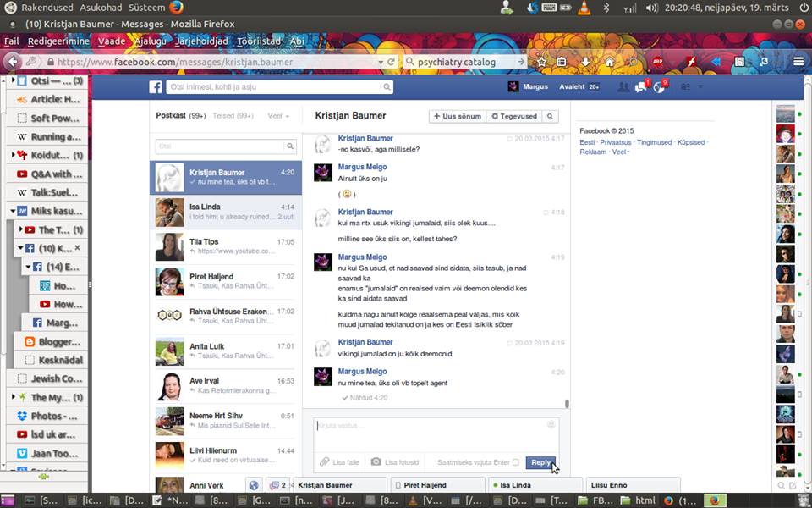Image resolution: width=812 pixels, height=508 pixels.
Task: Open the Firefox hamburger menu
Action: pyautogui.click(x=798, y=62)
